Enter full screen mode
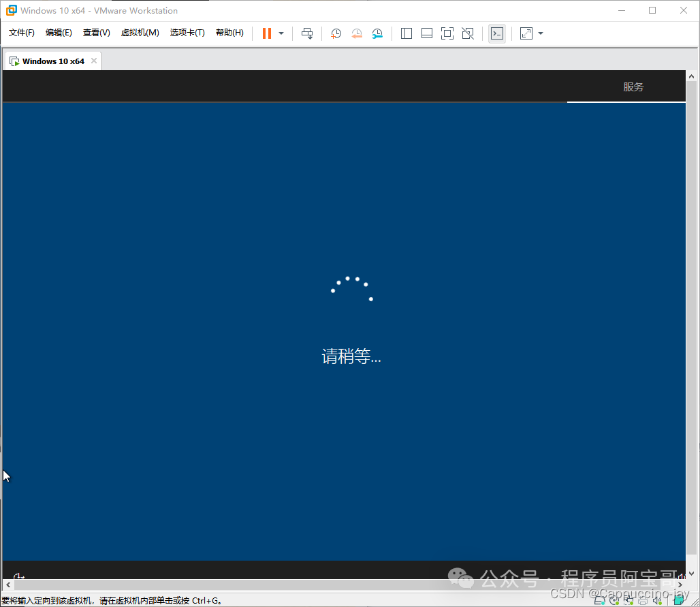The width and height of the screenshot is (700, 607). click(447, 33)
